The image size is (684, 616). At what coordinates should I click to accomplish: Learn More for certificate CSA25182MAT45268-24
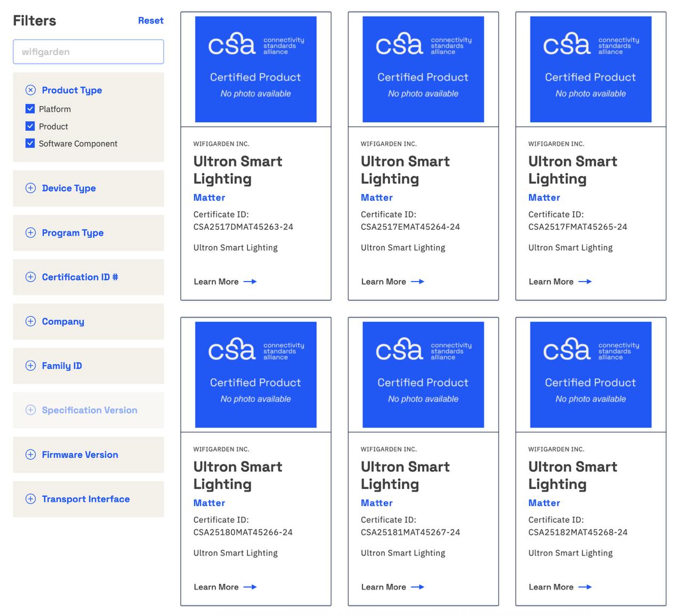coord(560,587)
